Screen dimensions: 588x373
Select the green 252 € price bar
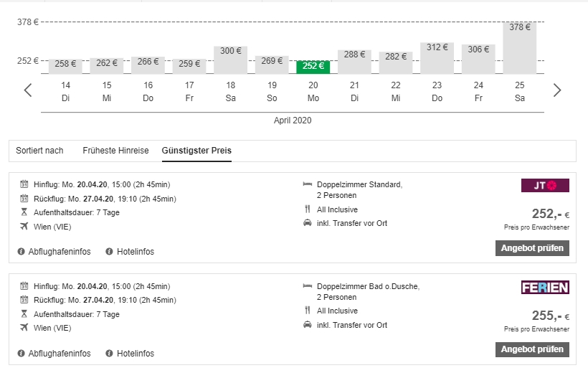tap(313, 67)
